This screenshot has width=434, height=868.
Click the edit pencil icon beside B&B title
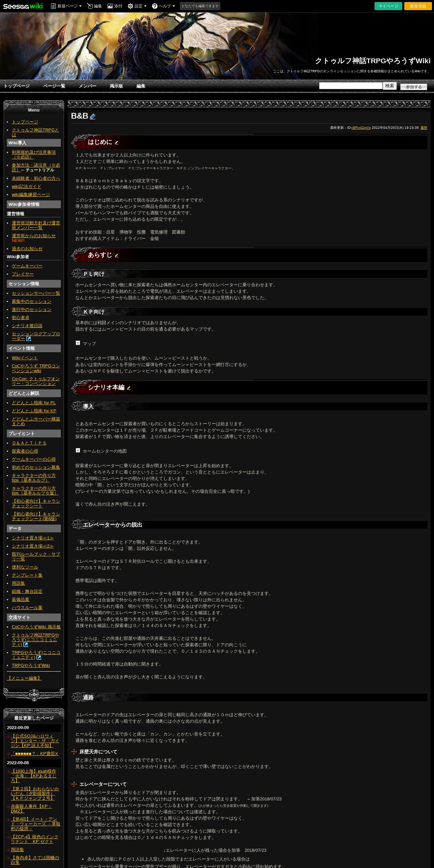tap(93, 116)
